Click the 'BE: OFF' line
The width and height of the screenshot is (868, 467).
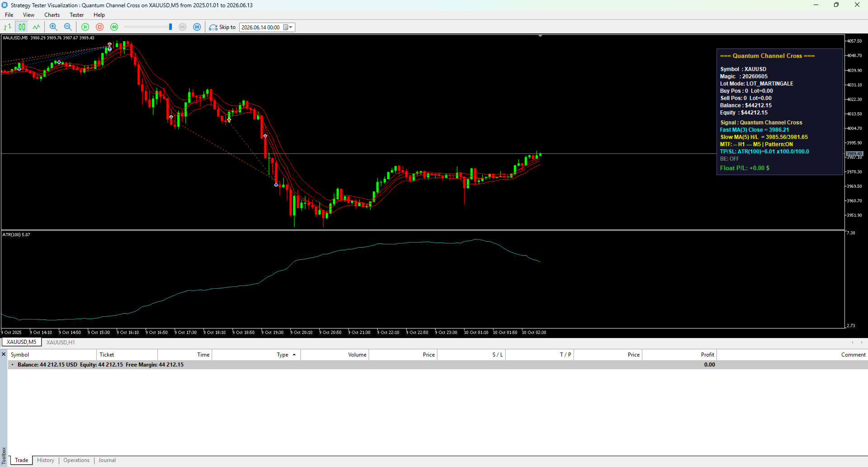(730, 159)
